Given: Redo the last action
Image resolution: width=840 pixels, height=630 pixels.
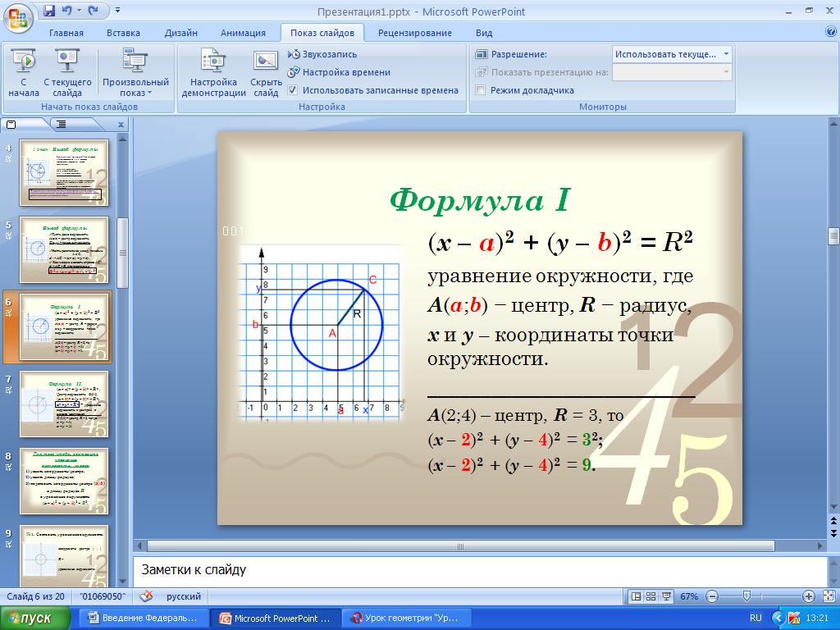Looking at the screenshot, I should pyautogui.click(x=94, y=10).
